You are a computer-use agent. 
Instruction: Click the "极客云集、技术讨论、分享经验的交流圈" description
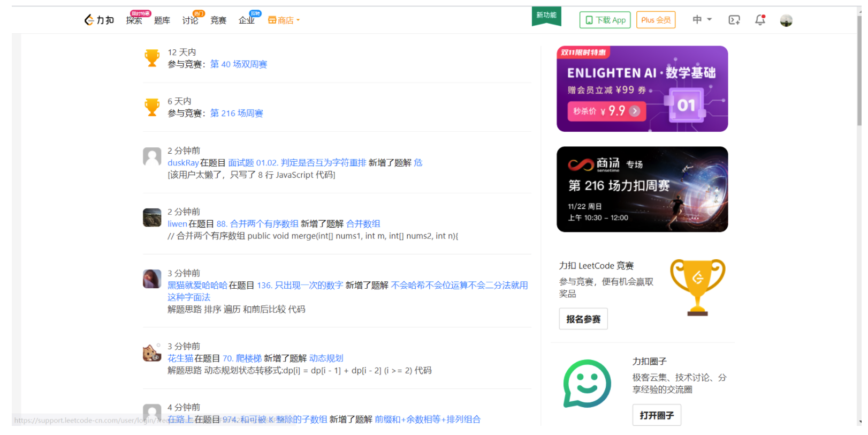point(679,384)
